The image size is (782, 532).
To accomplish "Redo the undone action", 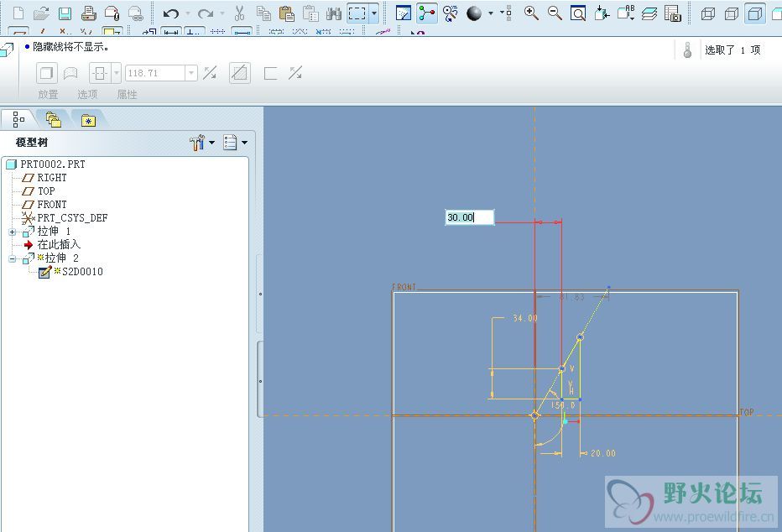I will 205,13.
